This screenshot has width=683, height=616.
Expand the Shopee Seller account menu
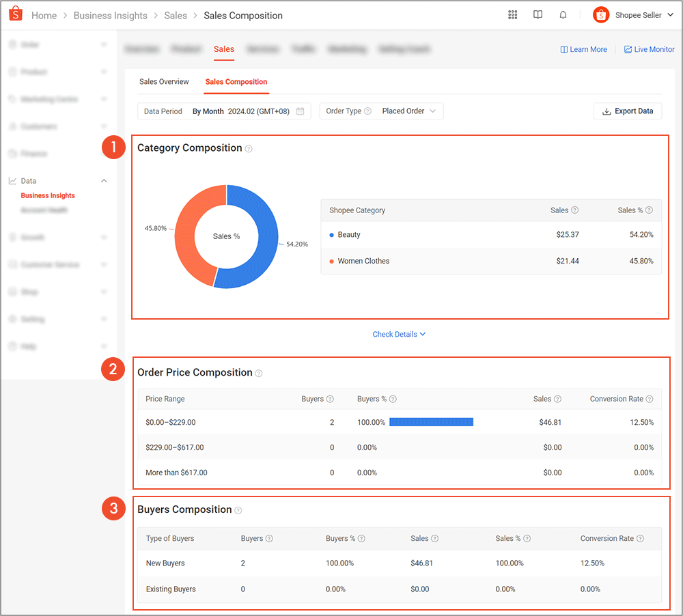coord(671,14)
